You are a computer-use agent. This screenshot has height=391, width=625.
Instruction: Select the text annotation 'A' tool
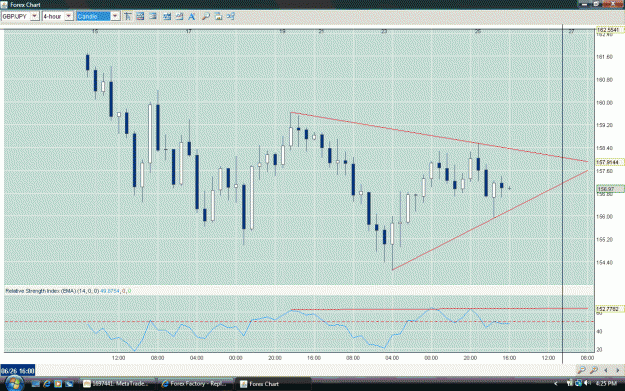pyautogui.click(x=192, y=16)
